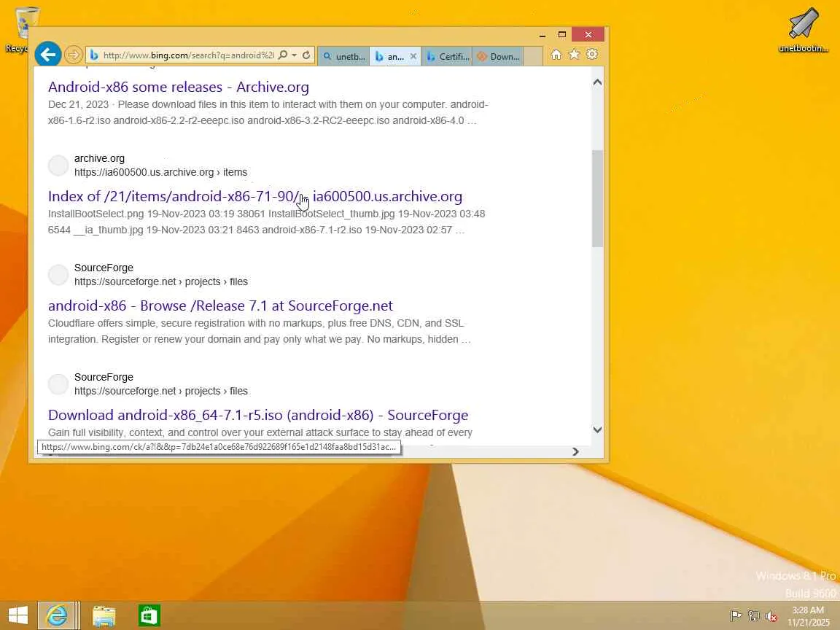Open 'Download android-x86_64-7.1-r5.iso' link
840x630 pixels.
point(258,415)
